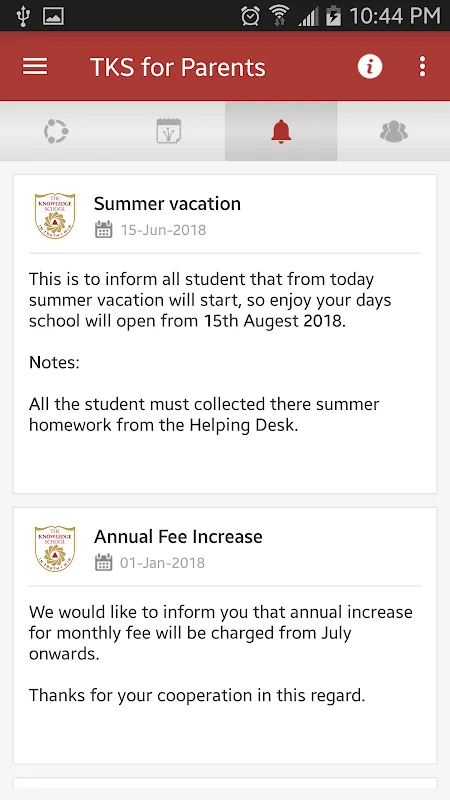
Task: Click the calendar icon next to 01-Jan-2018
Action: click(104, 563)
